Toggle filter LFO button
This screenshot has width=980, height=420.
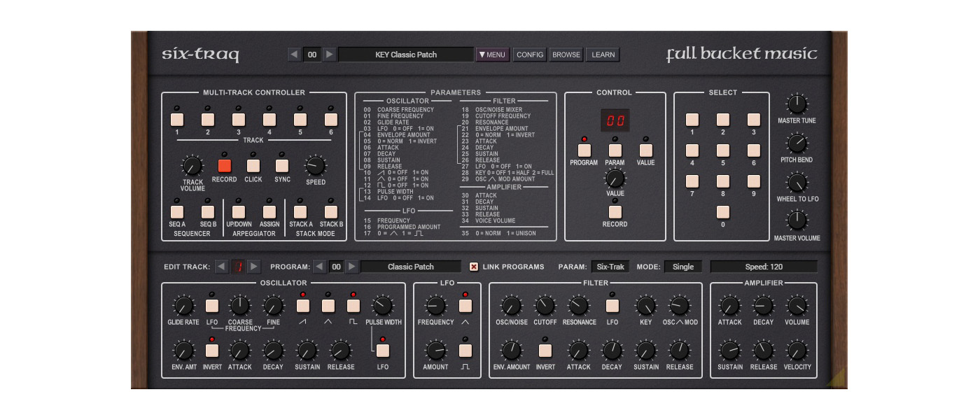click(612, 306)
